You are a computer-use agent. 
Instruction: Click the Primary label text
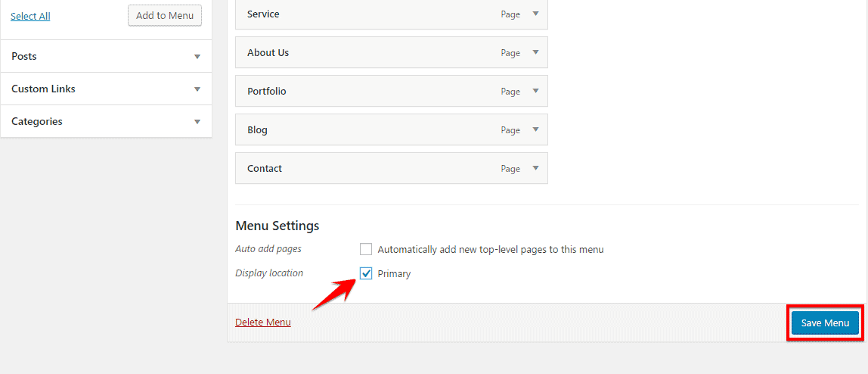pos(394,274)
